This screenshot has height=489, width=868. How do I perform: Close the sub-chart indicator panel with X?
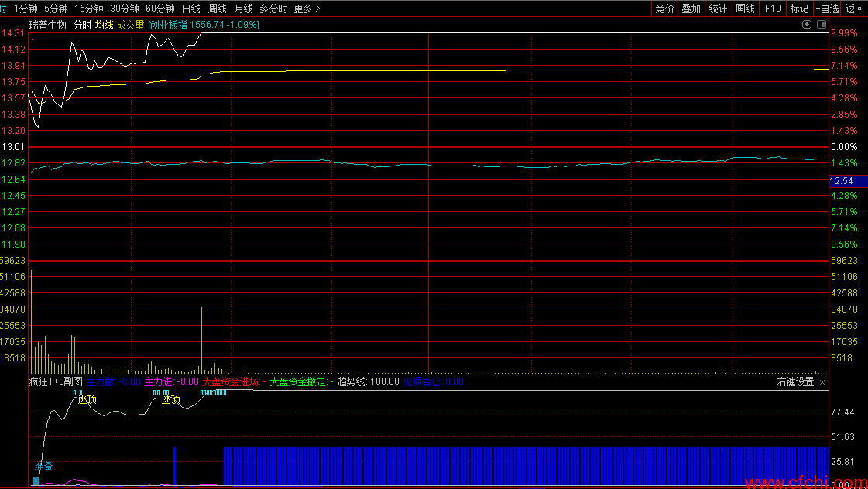[x=822, y=382]
